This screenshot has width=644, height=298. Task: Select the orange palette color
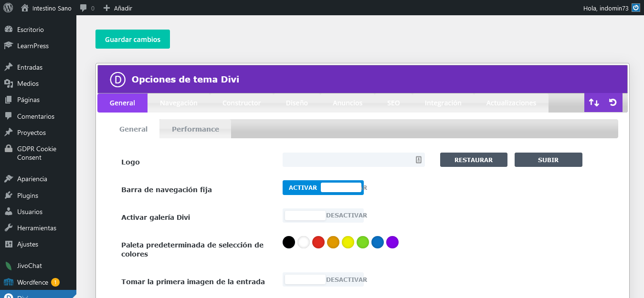pyautogui.click(x=333, y=242)
